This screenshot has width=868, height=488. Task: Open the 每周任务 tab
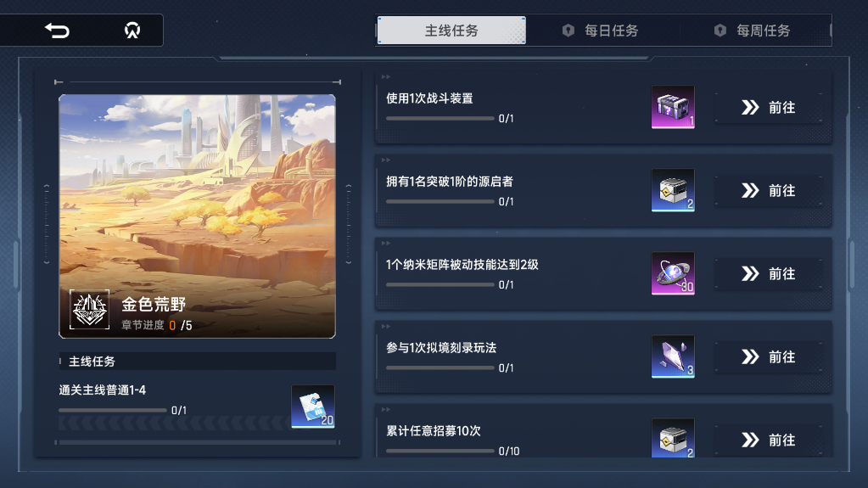(753, 31)
